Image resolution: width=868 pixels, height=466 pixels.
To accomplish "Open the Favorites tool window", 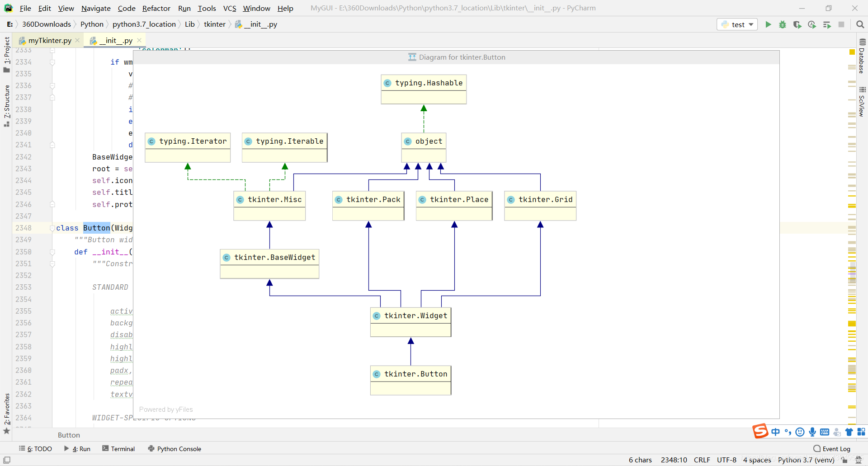I will click(7, 414).
